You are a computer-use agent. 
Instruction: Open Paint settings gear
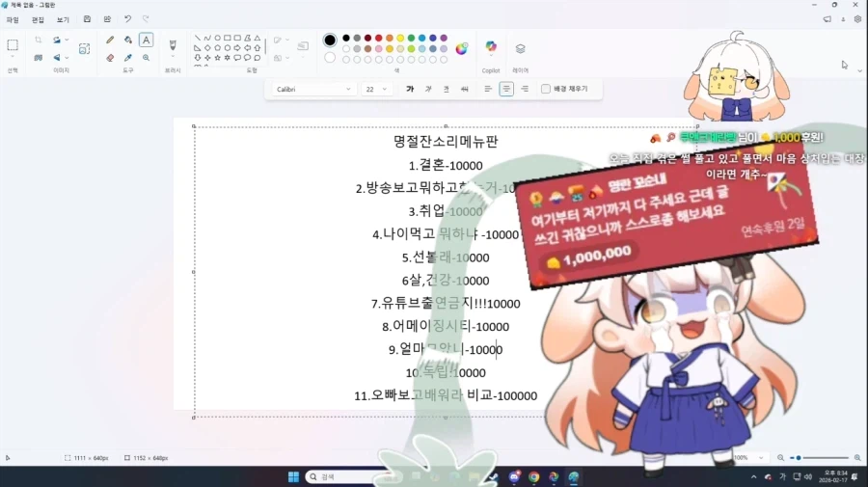coord(857,19)
